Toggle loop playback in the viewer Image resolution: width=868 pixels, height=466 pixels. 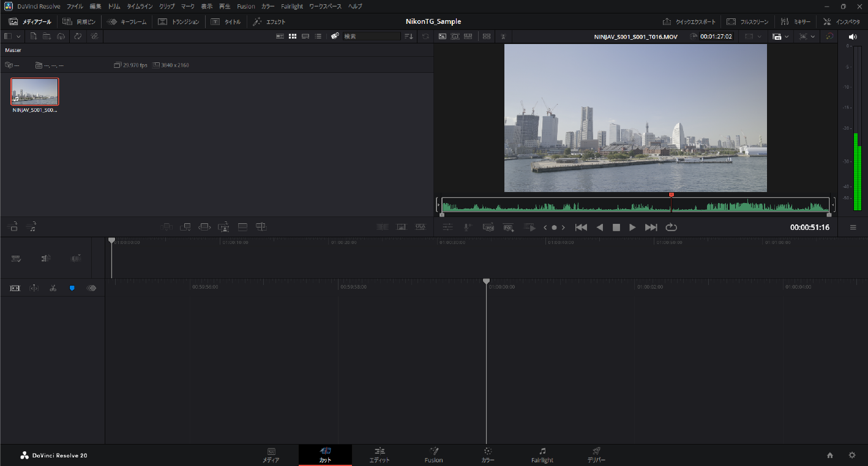click(672, 227)
